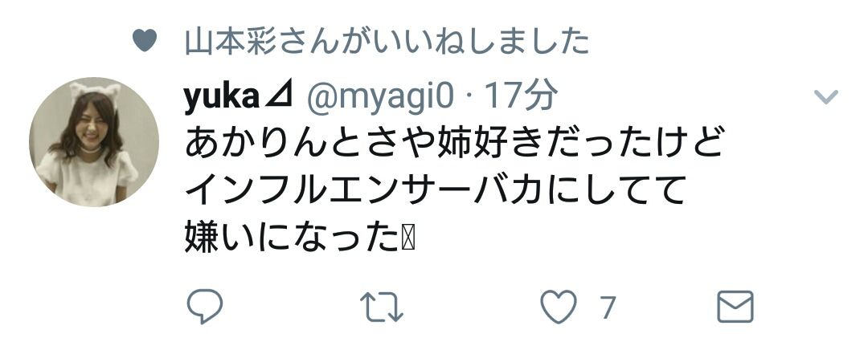Retweet this post using the arrows icon

pyautogui.click(x=382, y=307)
